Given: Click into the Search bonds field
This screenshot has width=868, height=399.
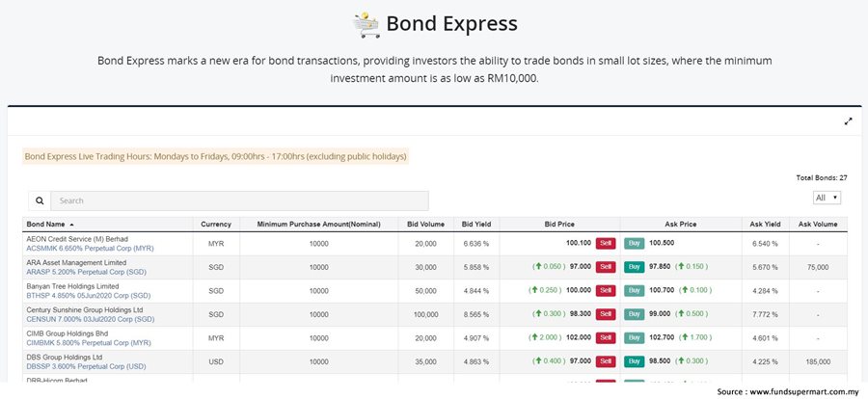Looking at the screenshot, I should coord(226,201).
